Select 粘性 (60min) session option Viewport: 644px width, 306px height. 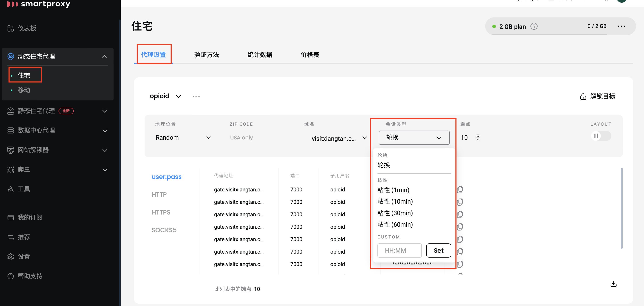pyautogui.click(x=395, y=224)
